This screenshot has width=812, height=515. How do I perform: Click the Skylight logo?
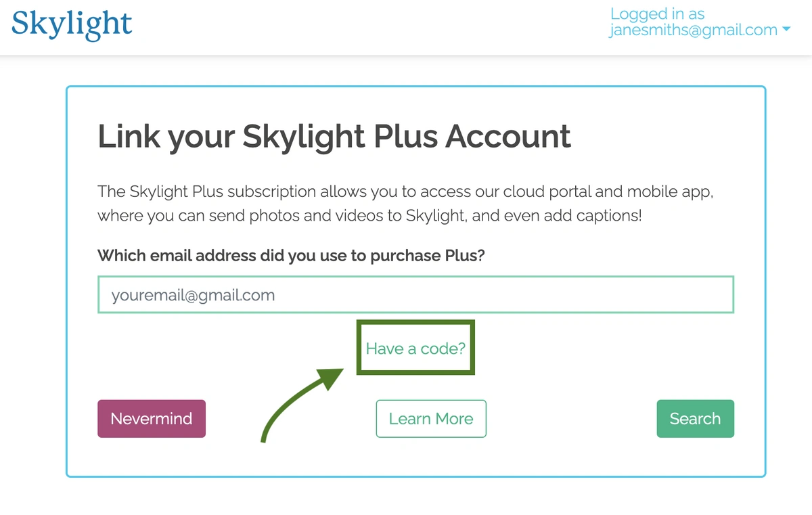[x=72, y=24]
